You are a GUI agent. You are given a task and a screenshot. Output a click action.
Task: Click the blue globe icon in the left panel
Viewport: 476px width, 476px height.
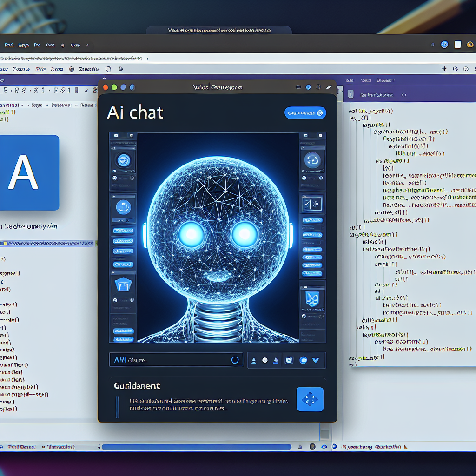[x=123, y=208]
